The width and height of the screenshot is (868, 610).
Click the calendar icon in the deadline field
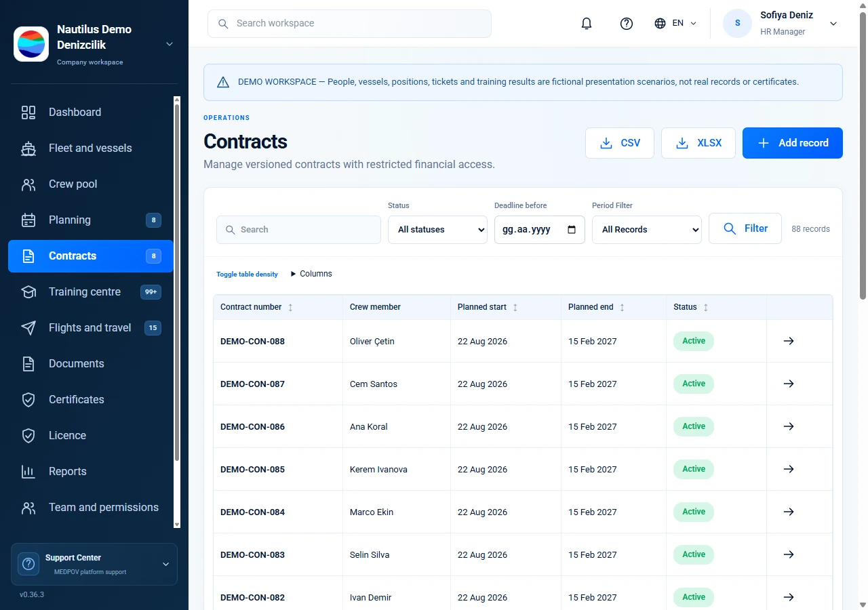pyautogui.click(x=572, y=230)
